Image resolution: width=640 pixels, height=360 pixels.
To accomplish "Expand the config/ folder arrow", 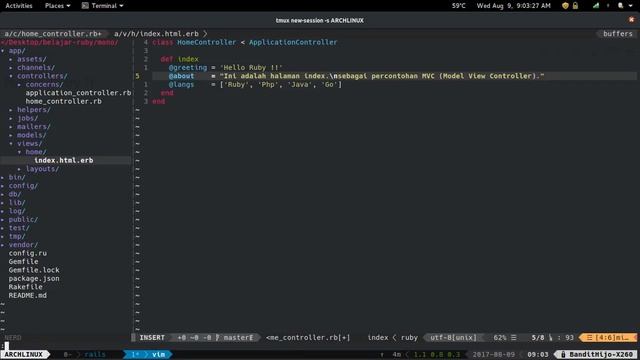I will click(x=2, y=186).
